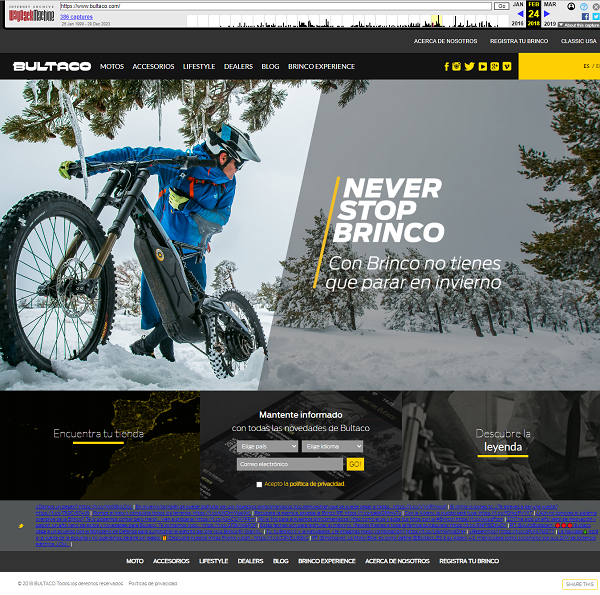Open Bultaco's Instagram icon in header

pos(457,67)
